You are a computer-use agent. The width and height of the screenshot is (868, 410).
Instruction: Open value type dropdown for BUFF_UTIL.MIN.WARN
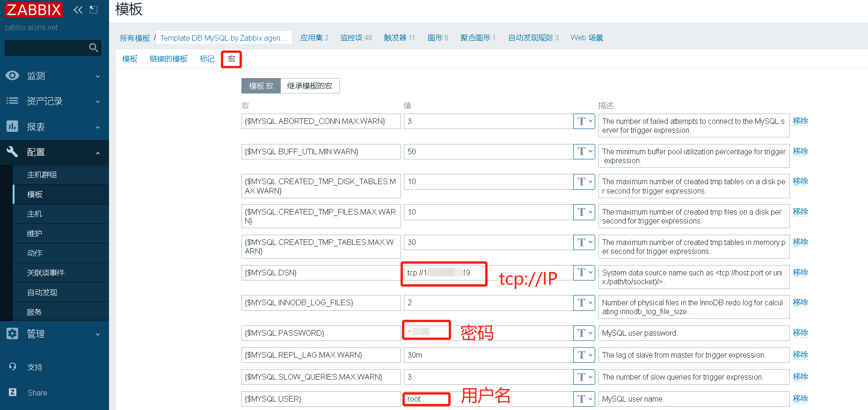584,151
